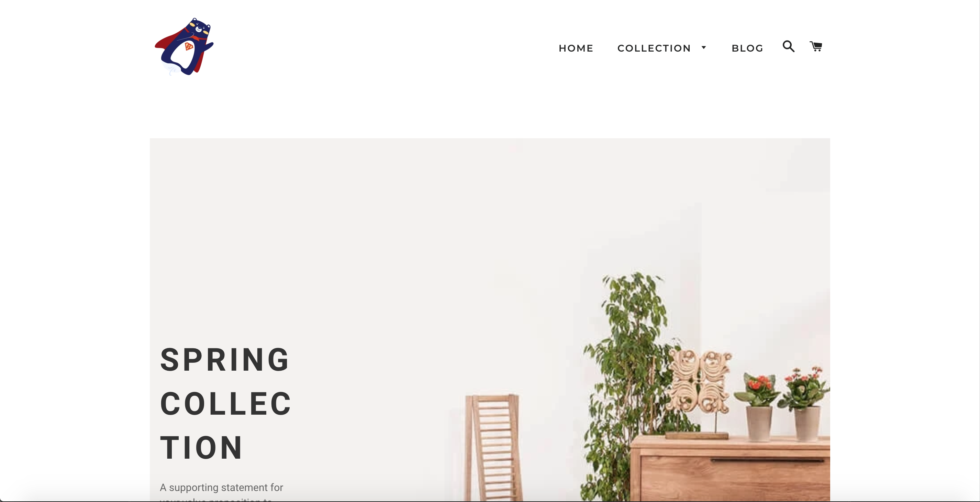Click the dark handle on the dresser drawer
980x502 pixels.
click(x=767, y=460)
